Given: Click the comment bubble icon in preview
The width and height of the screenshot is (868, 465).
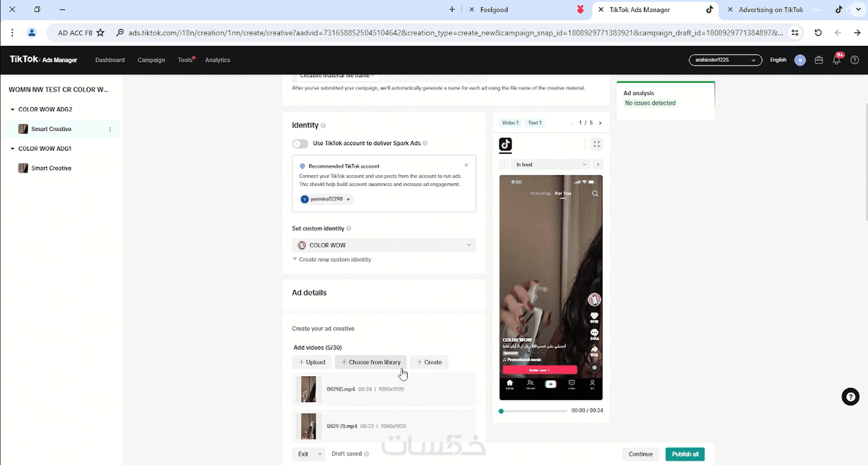Looking at the screenshot, I should (594, 332).
